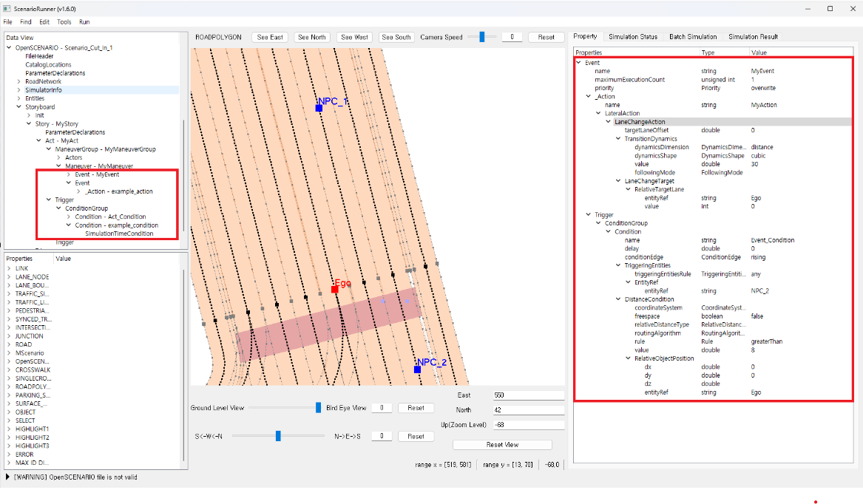The height and width of the screenshot is (504, 863).
Task: Expand the Entities node in Data View
Action: 18,98
